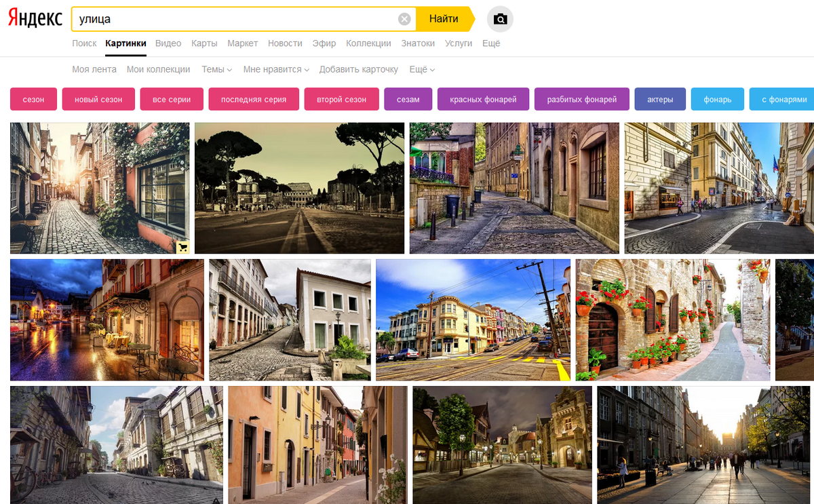Click the Yandex logo
Viewport: 814px width, 504px height.
tap(35, 18)
